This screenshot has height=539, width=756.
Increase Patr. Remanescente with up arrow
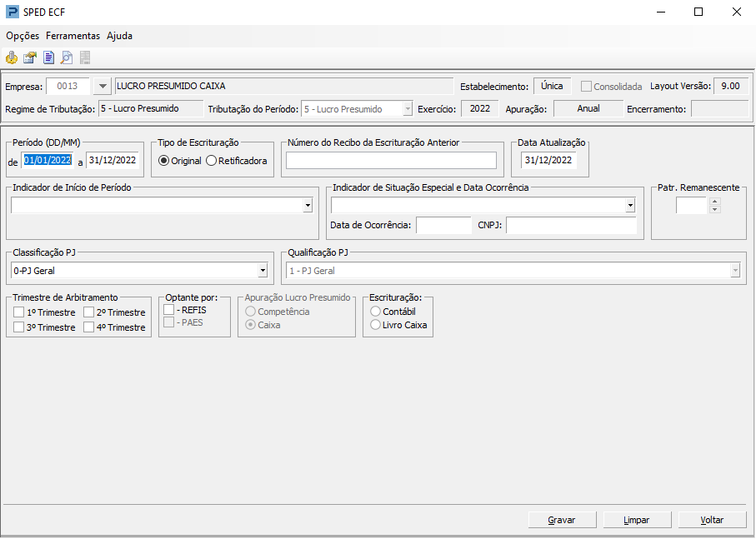(715, 202)
